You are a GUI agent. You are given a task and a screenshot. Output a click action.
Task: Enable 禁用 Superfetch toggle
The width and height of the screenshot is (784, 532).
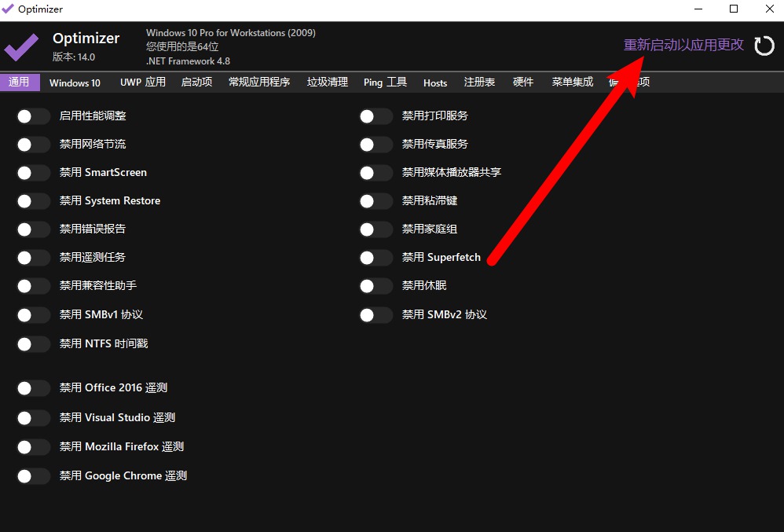click(376, 258)
